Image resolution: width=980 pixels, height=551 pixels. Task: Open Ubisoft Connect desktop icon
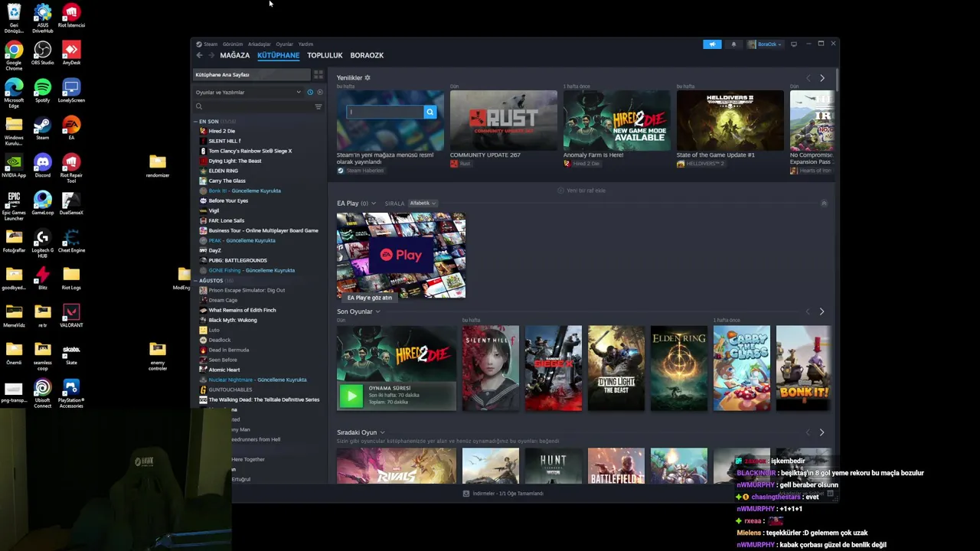pos(43,393)
